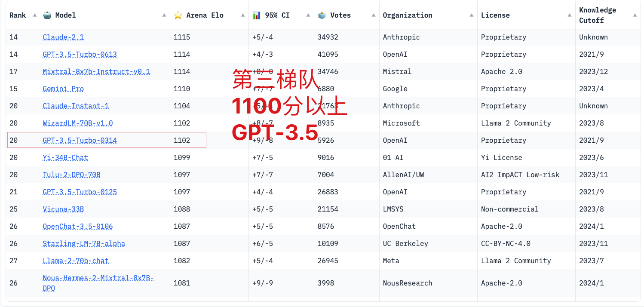Select the 01 AI organization cell
This screenshot has height=307, width=644.
pos(393,157)
